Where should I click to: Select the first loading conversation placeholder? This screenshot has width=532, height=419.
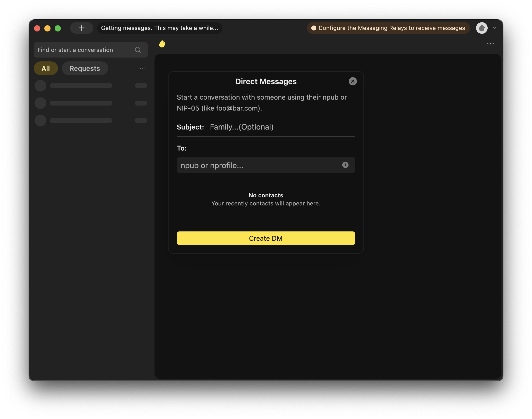[90, 86]
